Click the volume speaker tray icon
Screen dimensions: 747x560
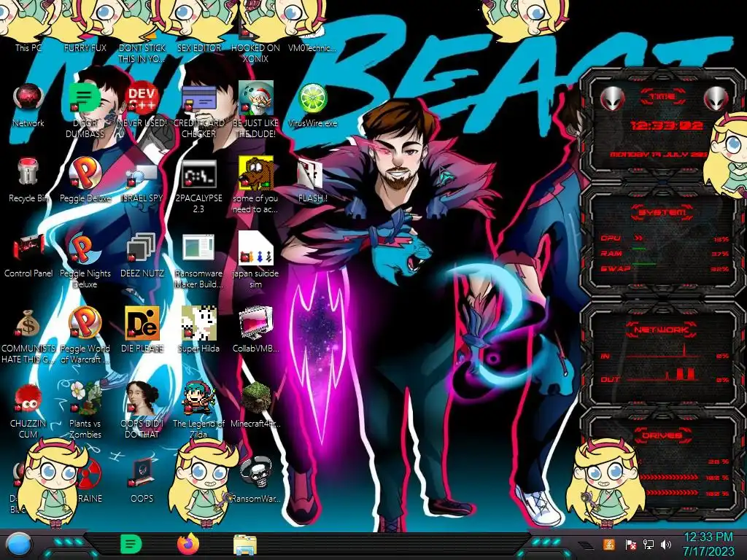(x=666, y=544)
